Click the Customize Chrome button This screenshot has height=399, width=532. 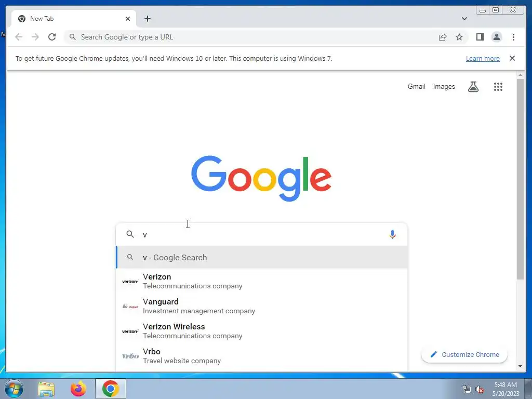[x=464, y=354]
